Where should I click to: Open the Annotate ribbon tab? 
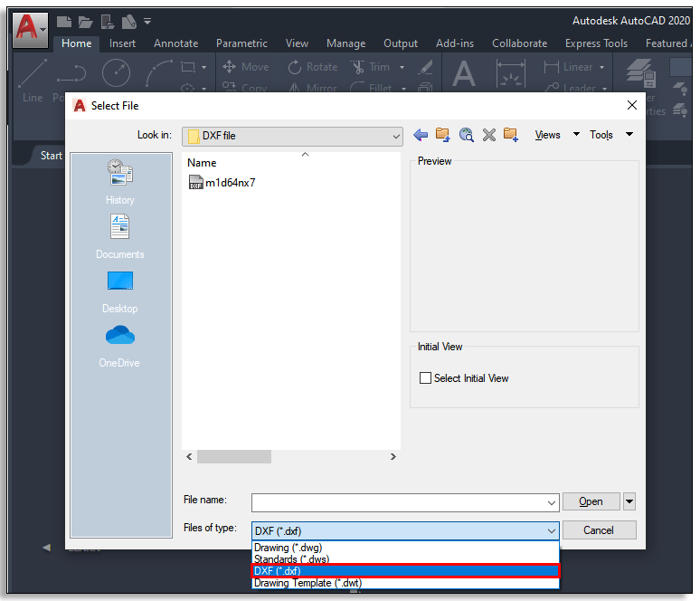(x=175, y=43)
